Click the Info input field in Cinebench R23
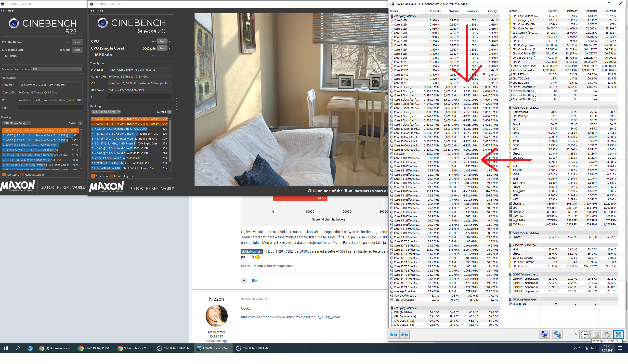This screenshot has height=364, width=628. [x=50, y=108]
